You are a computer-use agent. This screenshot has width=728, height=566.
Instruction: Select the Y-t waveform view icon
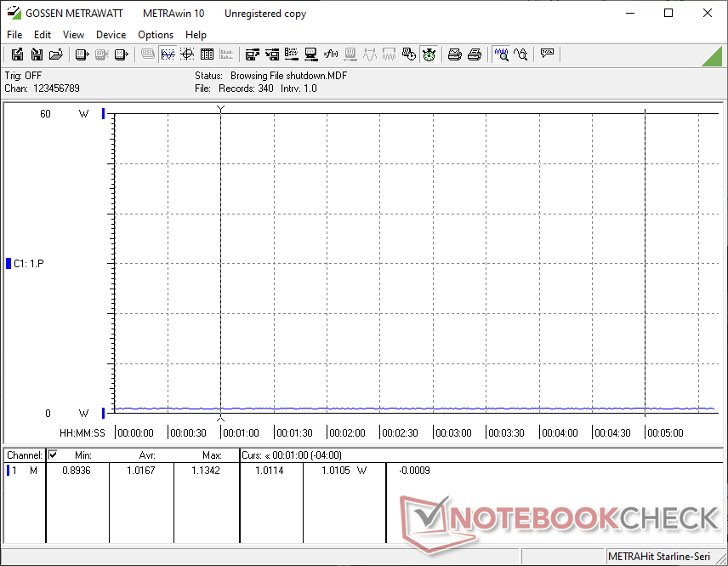[x=168, y=54]
